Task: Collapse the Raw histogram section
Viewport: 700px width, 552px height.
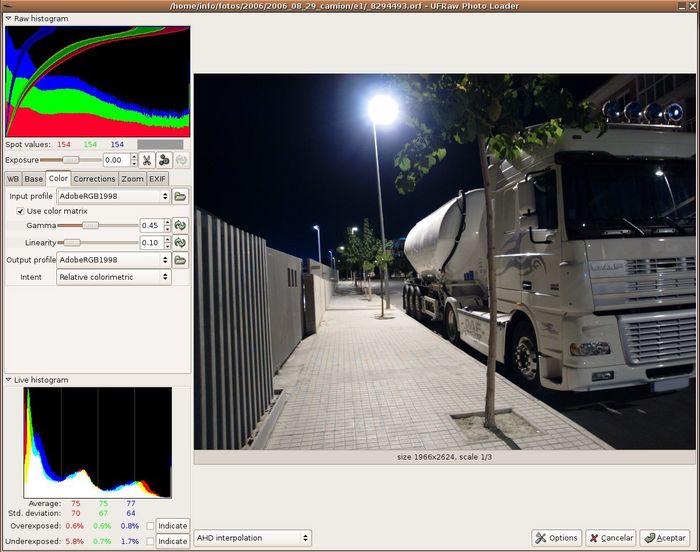Action: click(8, 19)
